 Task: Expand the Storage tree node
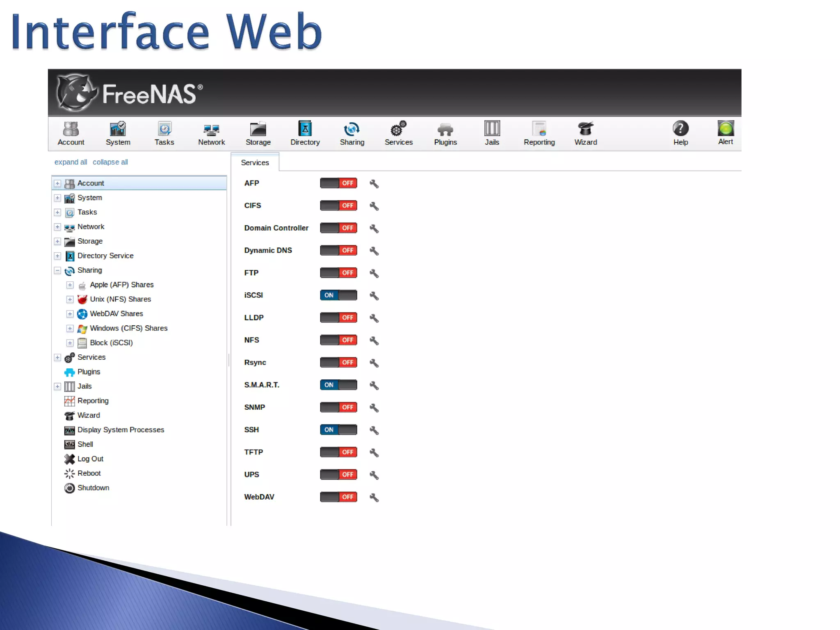tap(57, 241)
